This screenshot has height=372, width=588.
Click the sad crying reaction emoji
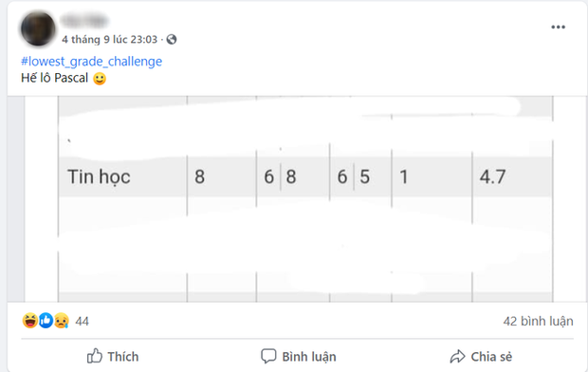coord(61,321)
